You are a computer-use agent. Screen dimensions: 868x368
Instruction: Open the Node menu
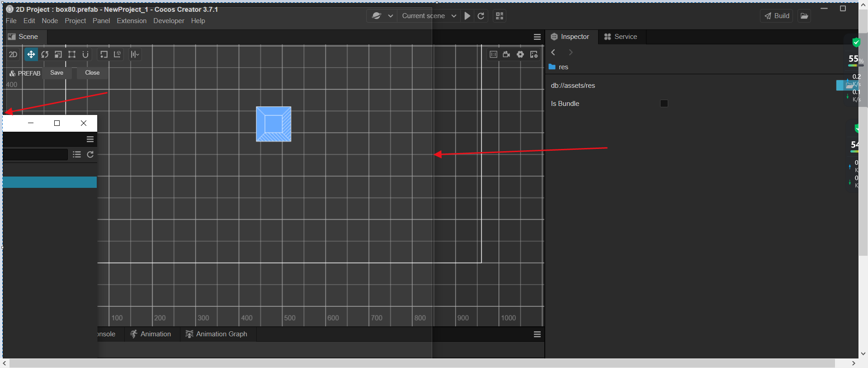pyautogui.click(x=50, y=21)
